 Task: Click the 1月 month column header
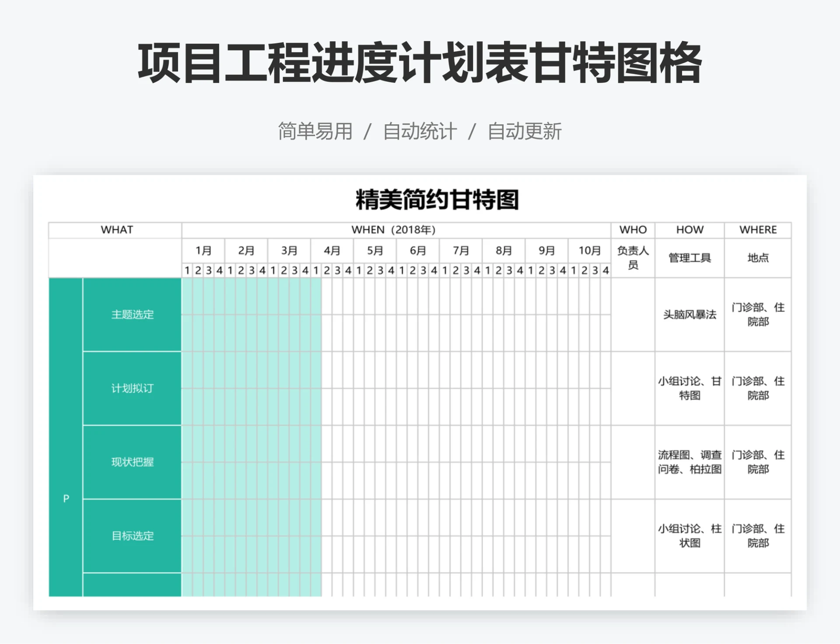coord(203,250)
